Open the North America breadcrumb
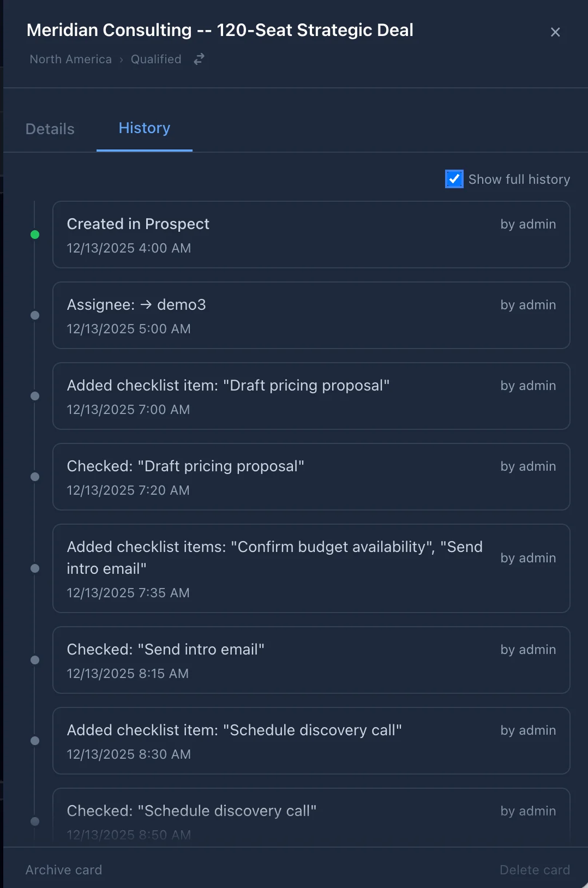 click(x=70, y=59)
